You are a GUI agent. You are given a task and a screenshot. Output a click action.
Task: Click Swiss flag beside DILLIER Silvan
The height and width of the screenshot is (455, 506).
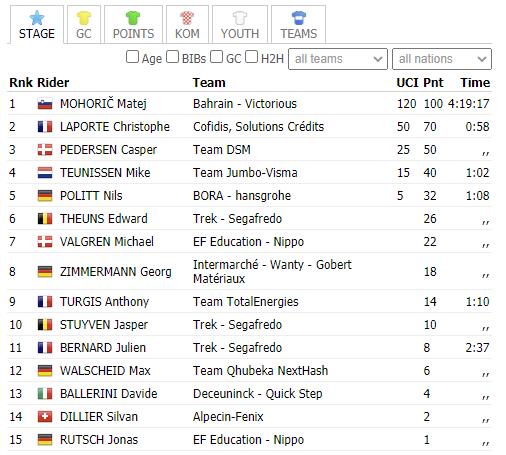tap(45, 417)
